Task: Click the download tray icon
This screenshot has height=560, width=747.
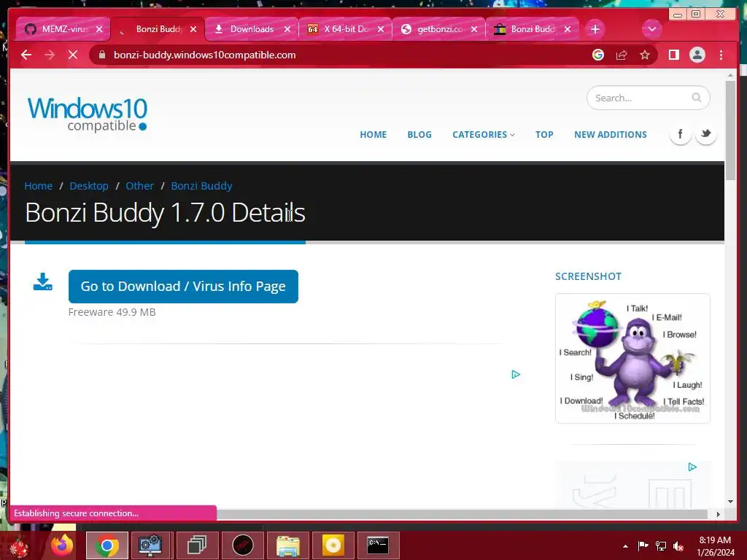Action: coord(42,282)
